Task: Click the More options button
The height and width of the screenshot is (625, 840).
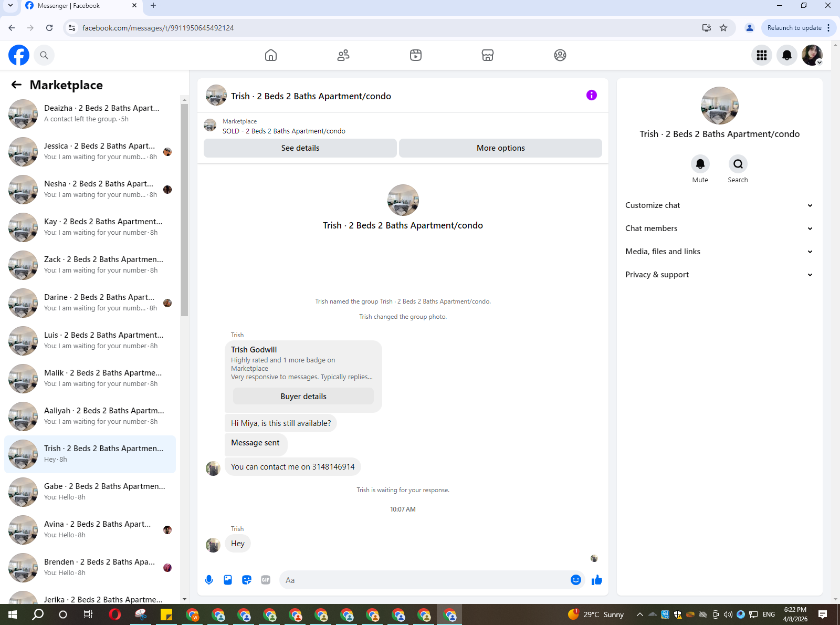Action: tap(501, 148)
